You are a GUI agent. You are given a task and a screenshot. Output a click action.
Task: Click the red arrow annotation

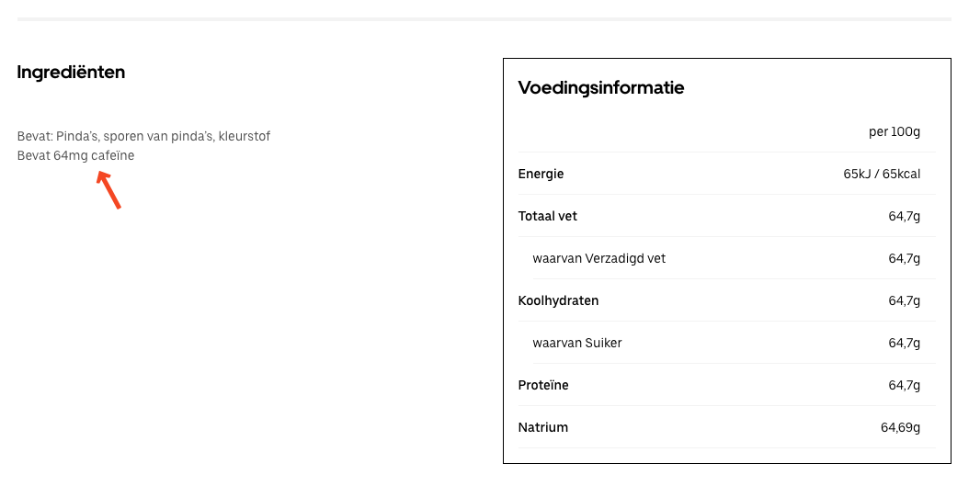coord(108,190)
